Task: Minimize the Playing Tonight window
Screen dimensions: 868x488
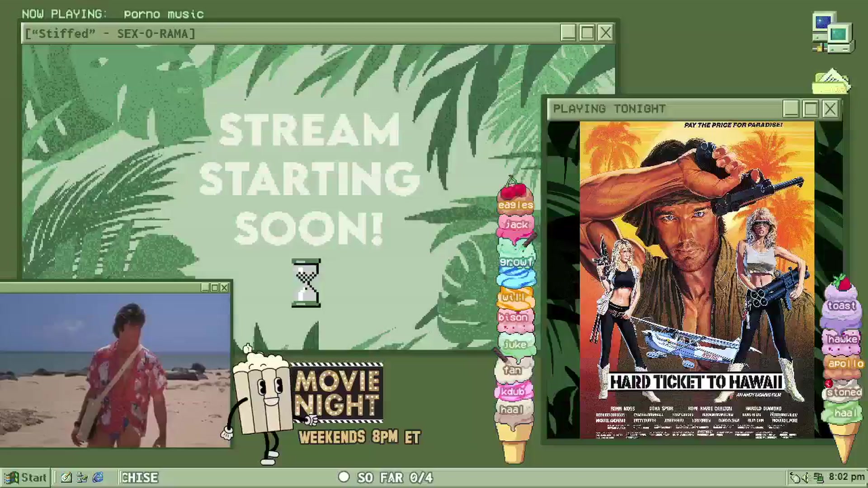Action: pyautogui.click(x=791, y=109)
